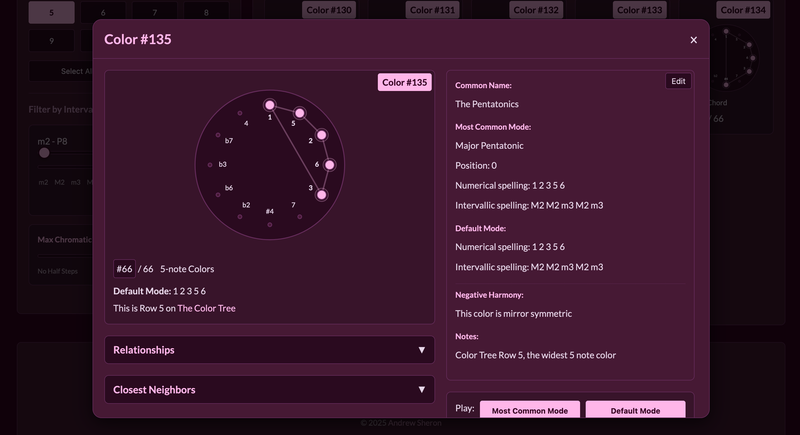Select note 3 on the circle

click(321, 195)
